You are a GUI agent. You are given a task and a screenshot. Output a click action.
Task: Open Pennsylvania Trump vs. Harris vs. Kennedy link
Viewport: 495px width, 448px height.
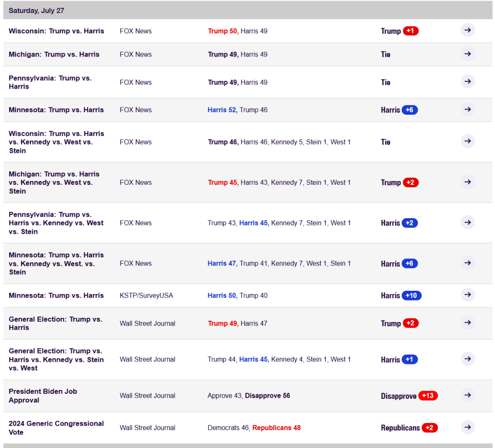click(56, 223)
